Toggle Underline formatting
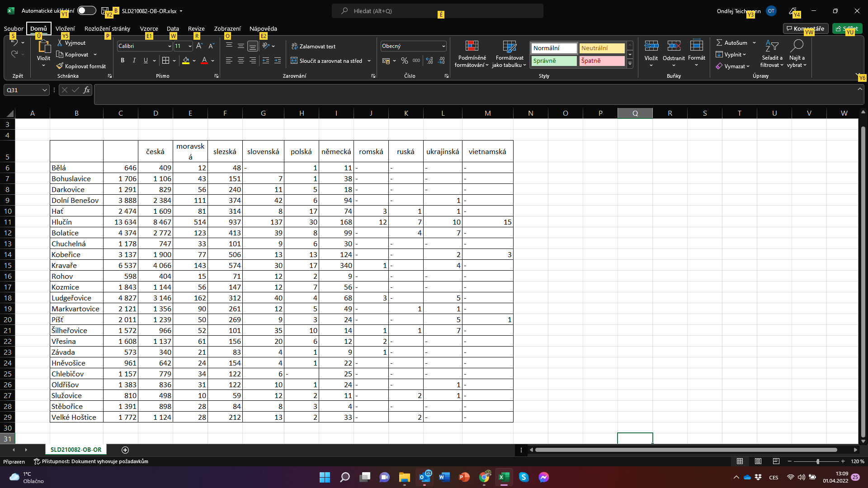 coord(146,61)
